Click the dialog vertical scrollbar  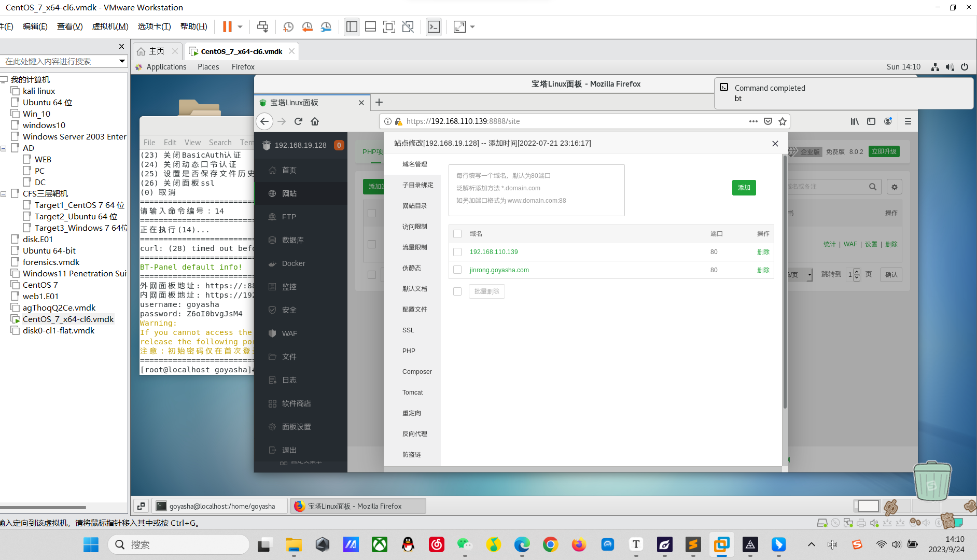(x=785, y=283)
